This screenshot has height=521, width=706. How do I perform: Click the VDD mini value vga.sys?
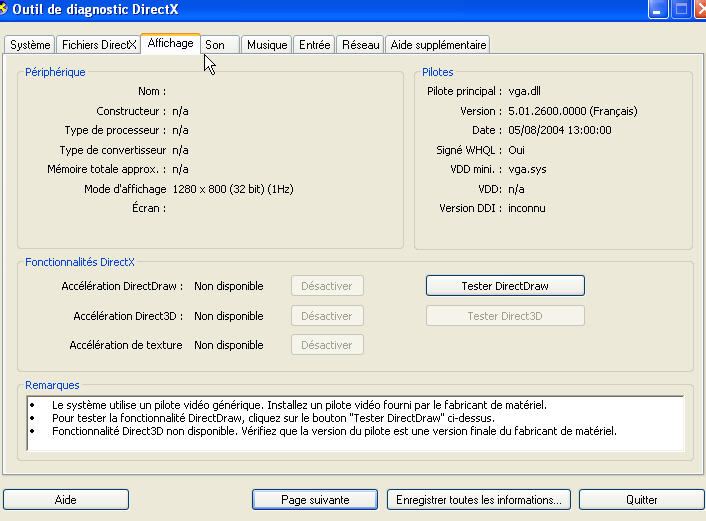click(x=527, y=169)
